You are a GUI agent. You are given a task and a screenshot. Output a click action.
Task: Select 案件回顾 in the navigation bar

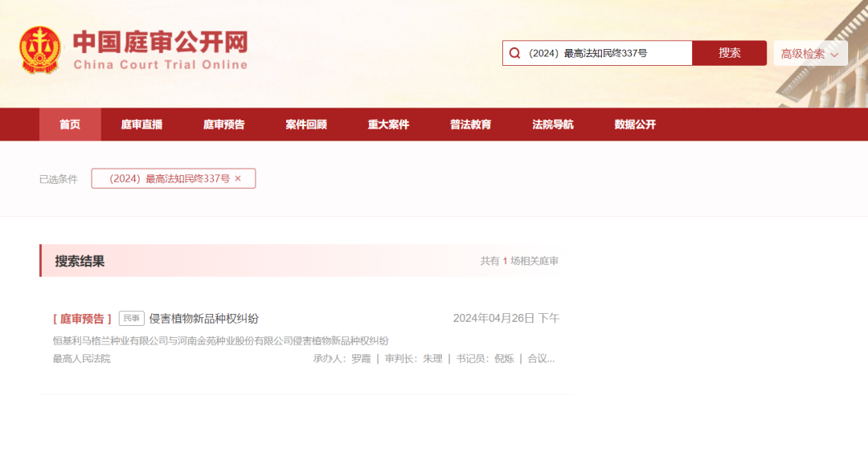pos(306,124)
